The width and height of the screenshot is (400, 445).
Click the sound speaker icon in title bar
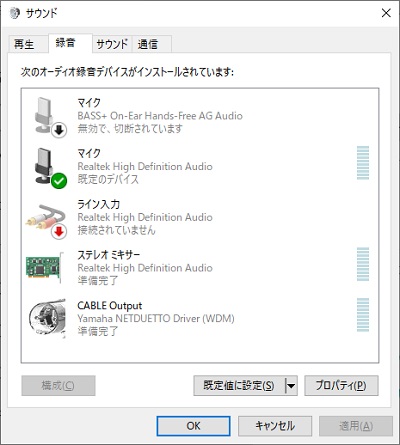(14, 13)
